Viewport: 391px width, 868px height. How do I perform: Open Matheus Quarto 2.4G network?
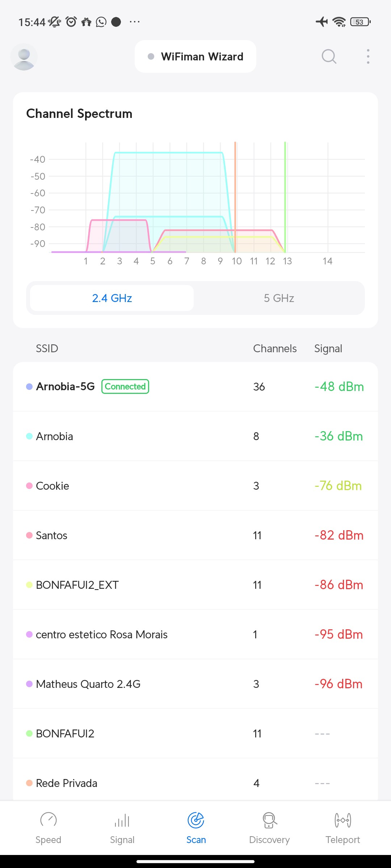pos(195,684)
